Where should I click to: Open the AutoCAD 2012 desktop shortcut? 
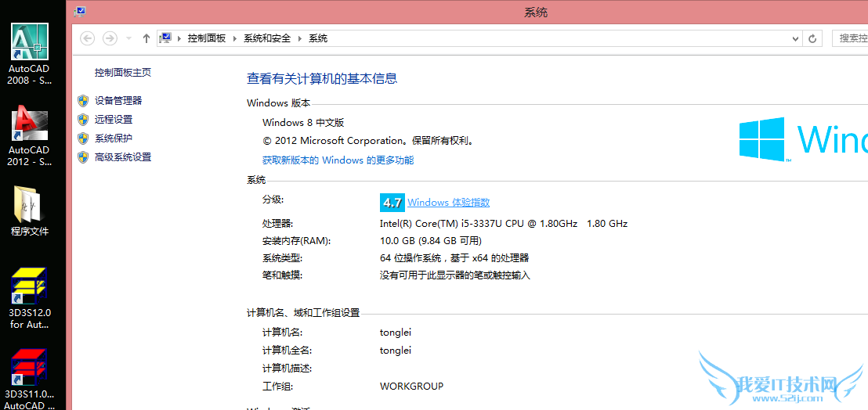coord(30,136)
